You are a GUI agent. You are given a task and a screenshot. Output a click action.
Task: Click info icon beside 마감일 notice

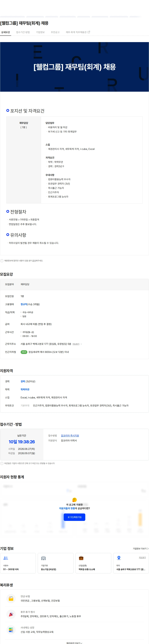(x=2, y=463)
